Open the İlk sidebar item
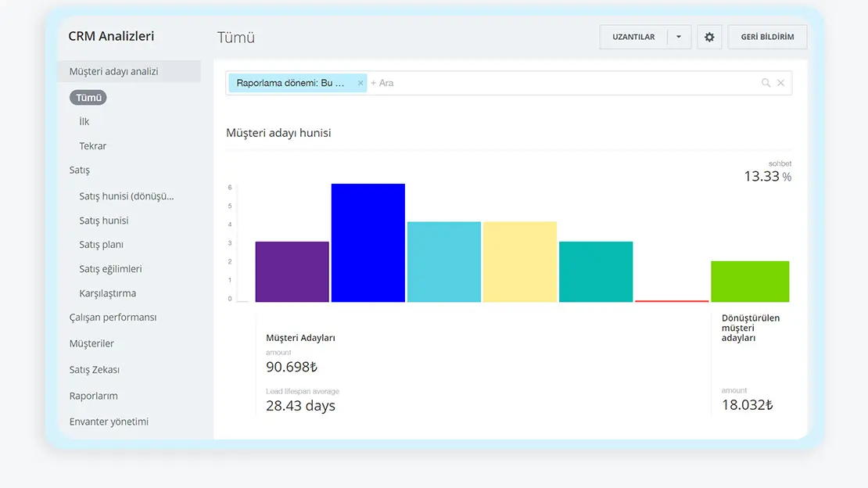Image resolution: width=868 pixels, height=488 pixels. 84,122
